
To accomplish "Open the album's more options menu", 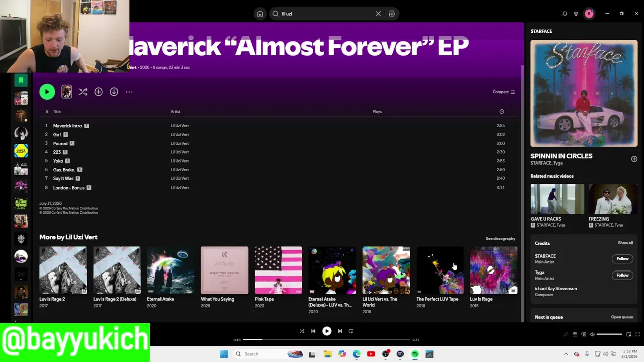I will click(x=129, y=92).
